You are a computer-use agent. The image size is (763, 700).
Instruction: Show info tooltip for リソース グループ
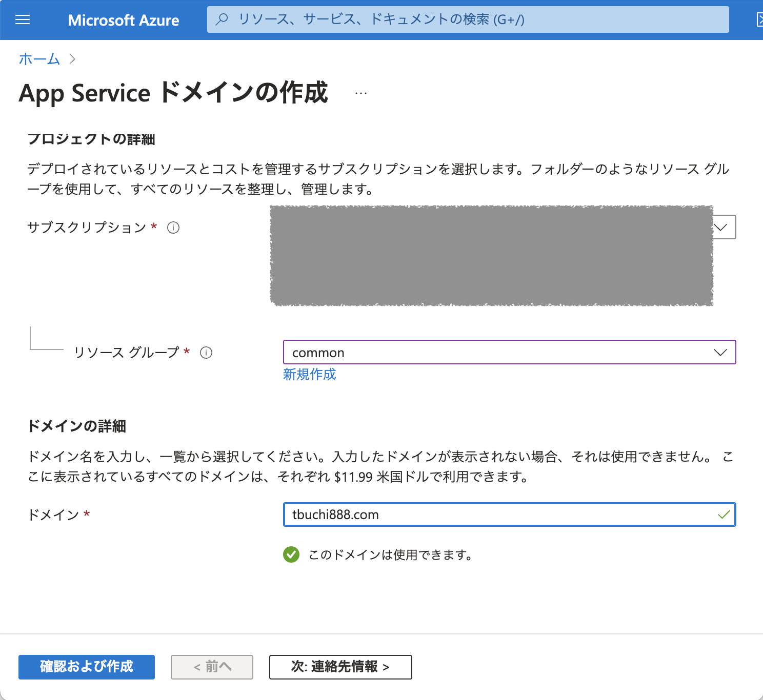pos(206,353)
